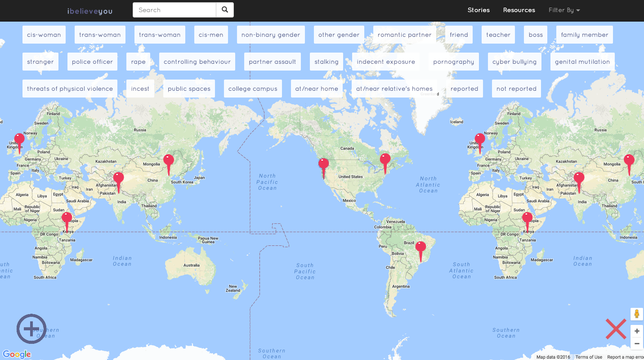Toggle the cis-woman filter tag
The image size is (644, 360).
(44, 35)
